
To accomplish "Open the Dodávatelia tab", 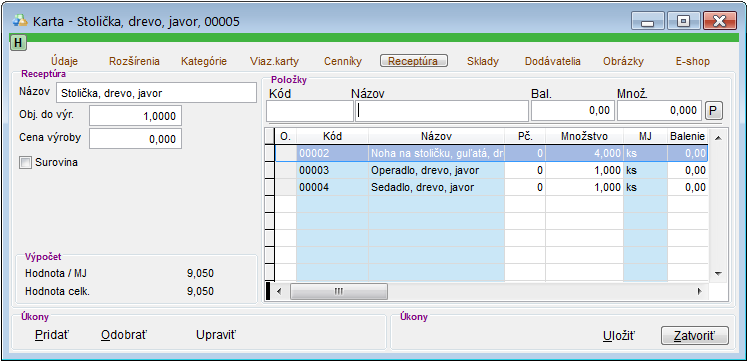I will (x=552, y=61).
